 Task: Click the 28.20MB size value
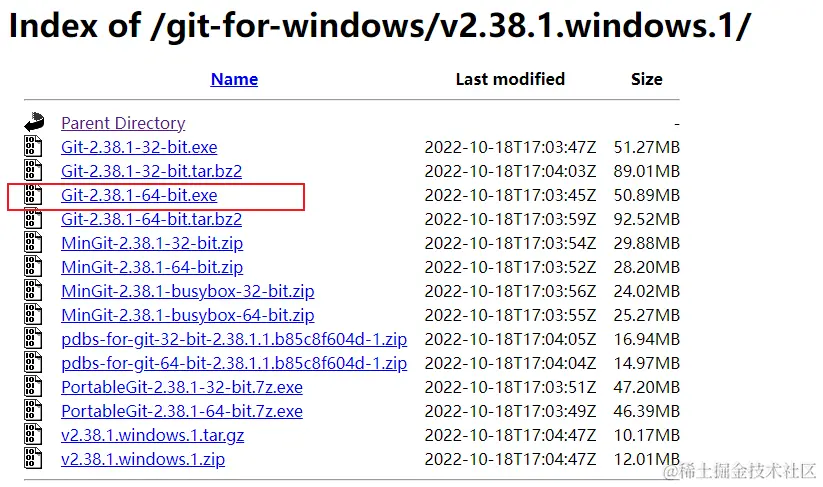click(x=647, y=267)
